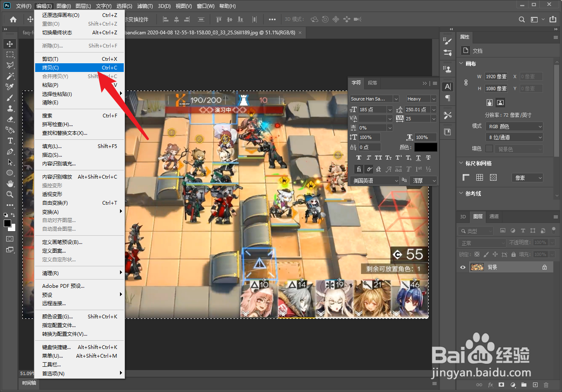This screenshot has height=392, width=562.
Task: Open the search magnifier in the top right
Action: point(522,19)
